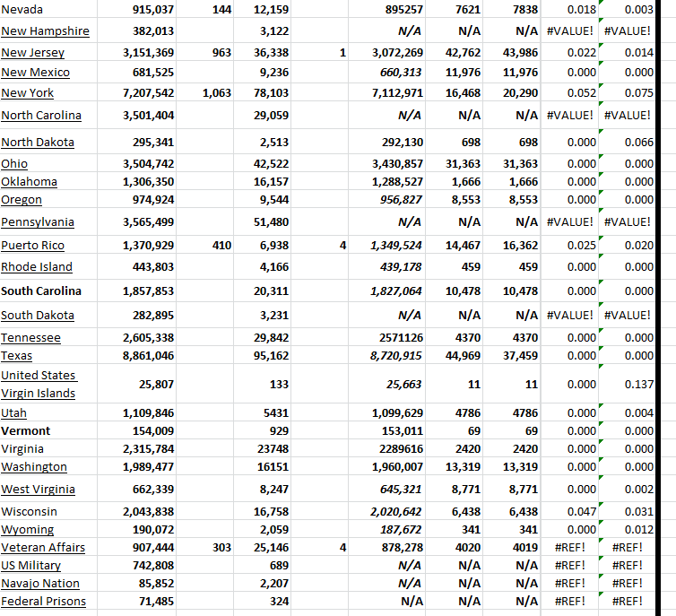Open the New York link
This screenshot has height=616, width=676.
click(27, 93)
